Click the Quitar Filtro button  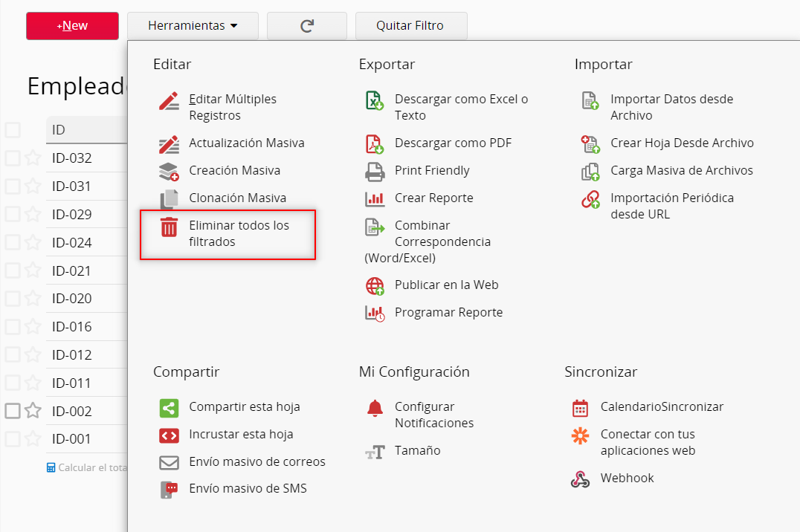[411, 25]
